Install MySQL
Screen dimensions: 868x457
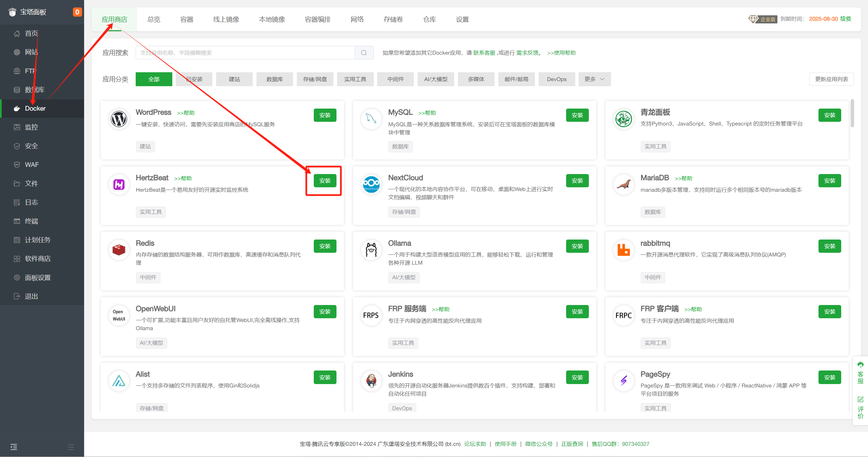tap(577, 115)
